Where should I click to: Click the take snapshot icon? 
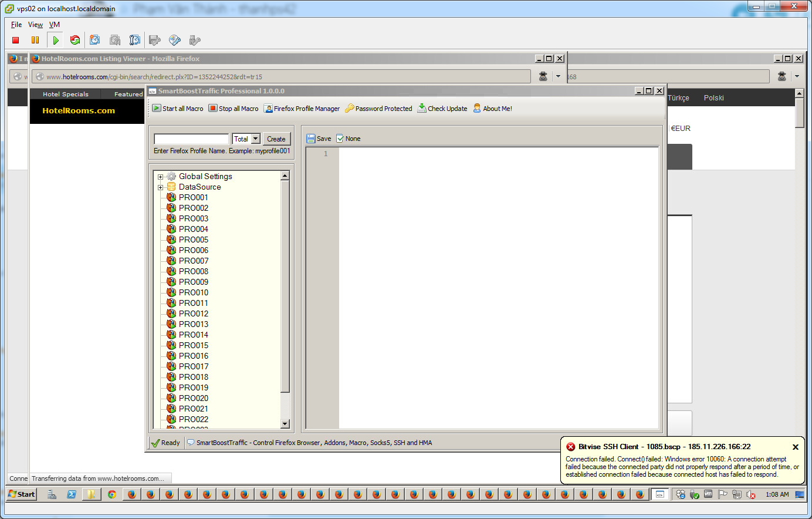coord(95,41)
